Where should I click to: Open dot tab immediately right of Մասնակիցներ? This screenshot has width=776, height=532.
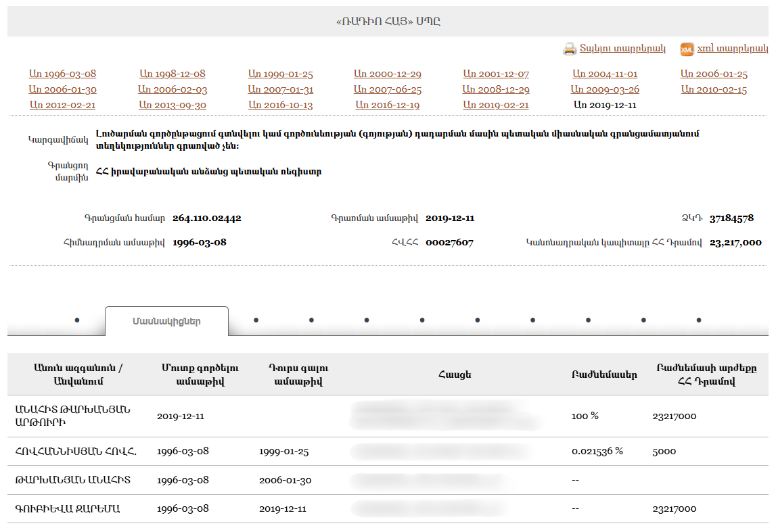coord(256,320)
